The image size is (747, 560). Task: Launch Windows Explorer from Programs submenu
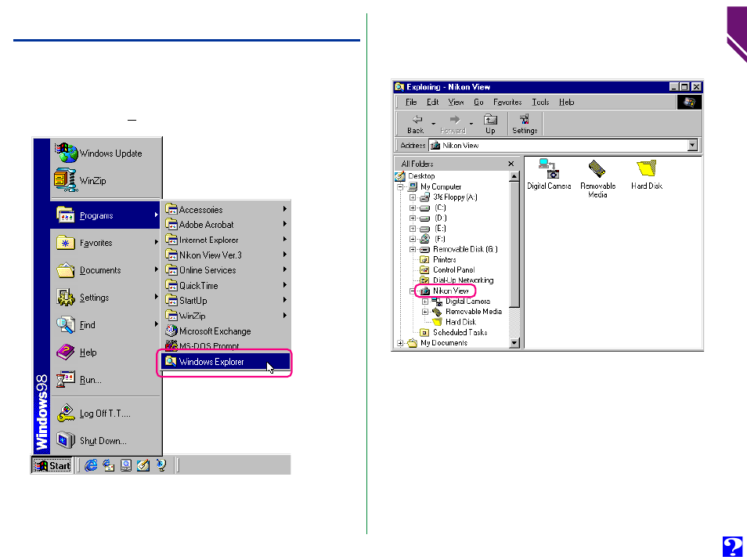(x=226, y=362)
